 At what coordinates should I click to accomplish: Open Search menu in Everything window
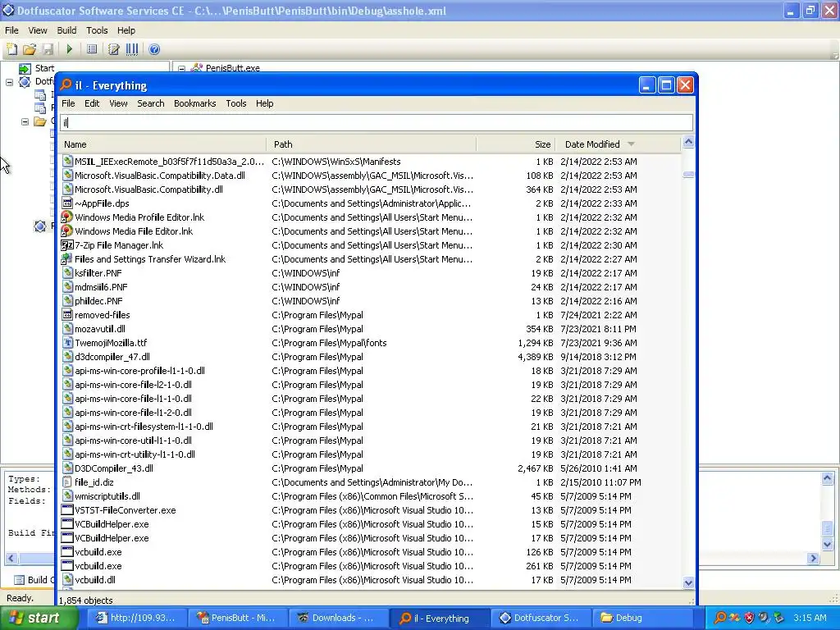pyautogui.click(x=151, y=103)
